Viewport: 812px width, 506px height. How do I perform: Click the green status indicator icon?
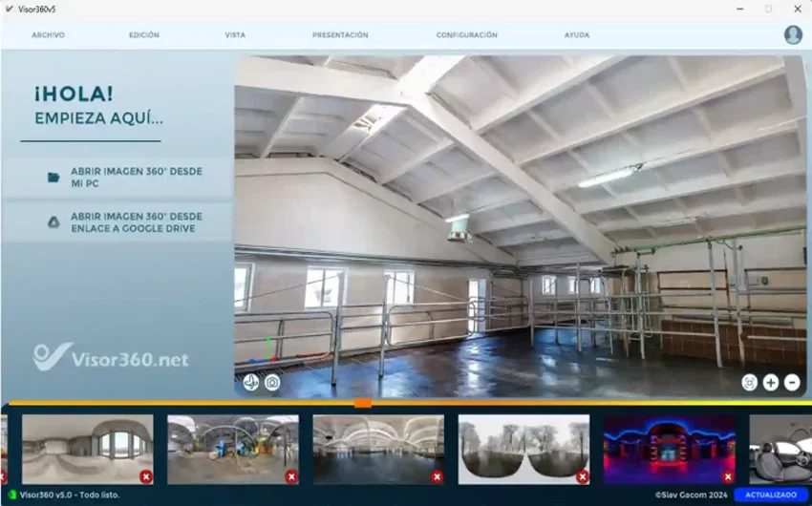click(12, 495)
